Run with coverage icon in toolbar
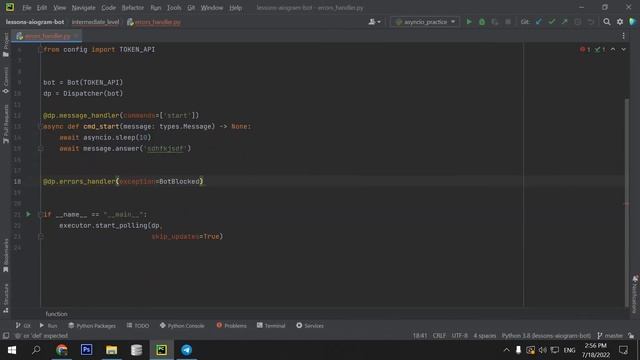Viewport: 640px width, 360px height. [x=495, y=22]
